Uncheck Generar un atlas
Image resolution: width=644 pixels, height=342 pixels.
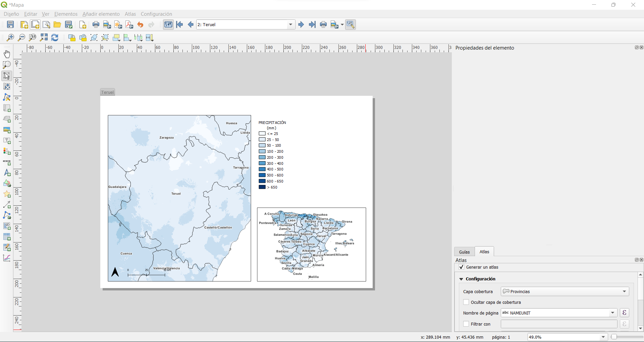coord(462,267)
